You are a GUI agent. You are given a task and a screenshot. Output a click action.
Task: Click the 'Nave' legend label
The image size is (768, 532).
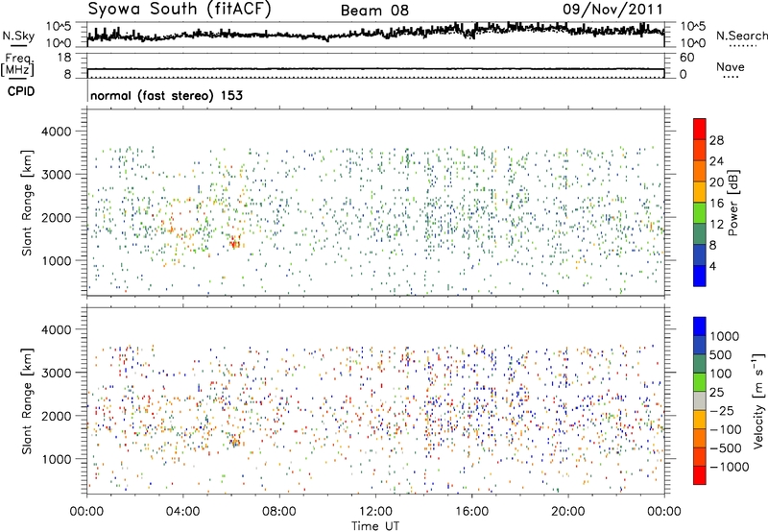coord(731,66)
